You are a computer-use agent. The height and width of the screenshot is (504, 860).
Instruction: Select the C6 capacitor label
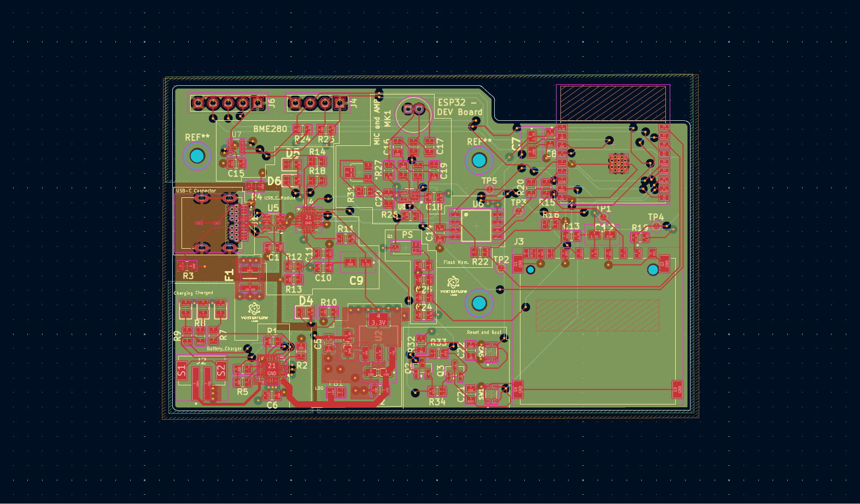pyautogui.click(x=272, y=405)
